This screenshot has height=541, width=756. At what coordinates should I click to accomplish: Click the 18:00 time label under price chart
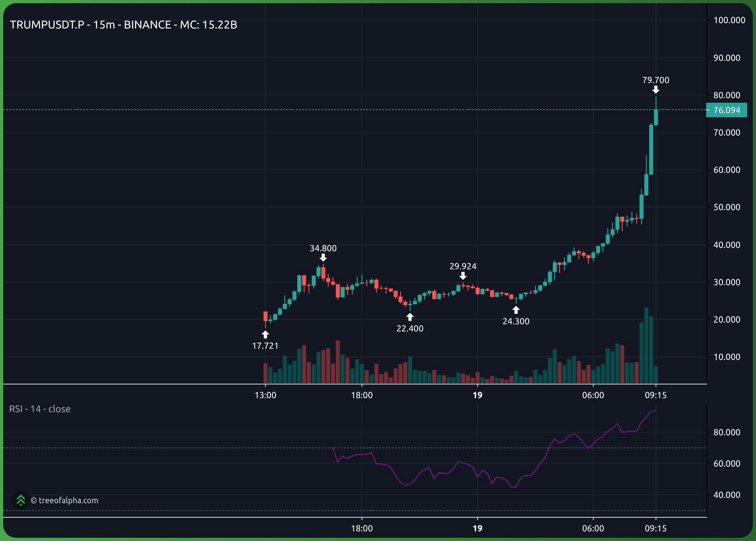click(362, 395)
